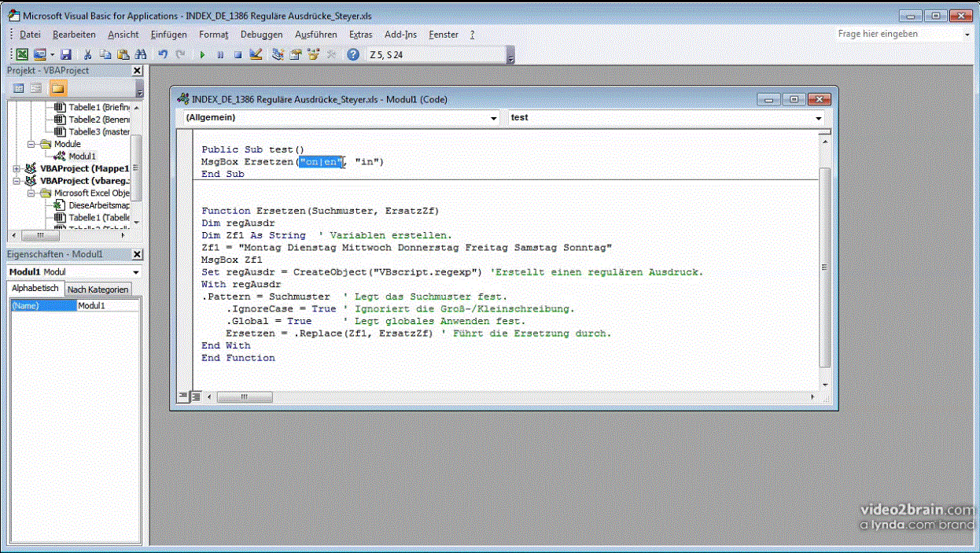Viewport: 980px width, 553px height.
Task: Redo the last undone action
Action: (181, 54)
